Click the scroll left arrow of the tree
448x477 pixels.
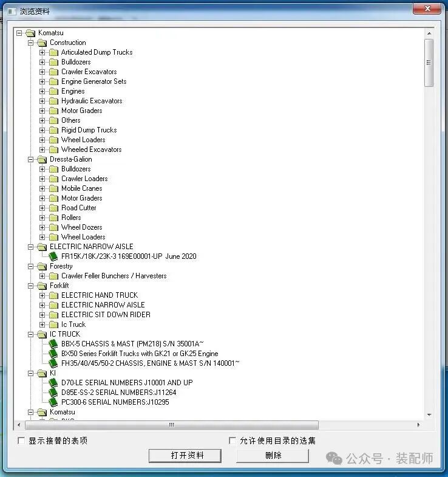click(x=19, y=425)
